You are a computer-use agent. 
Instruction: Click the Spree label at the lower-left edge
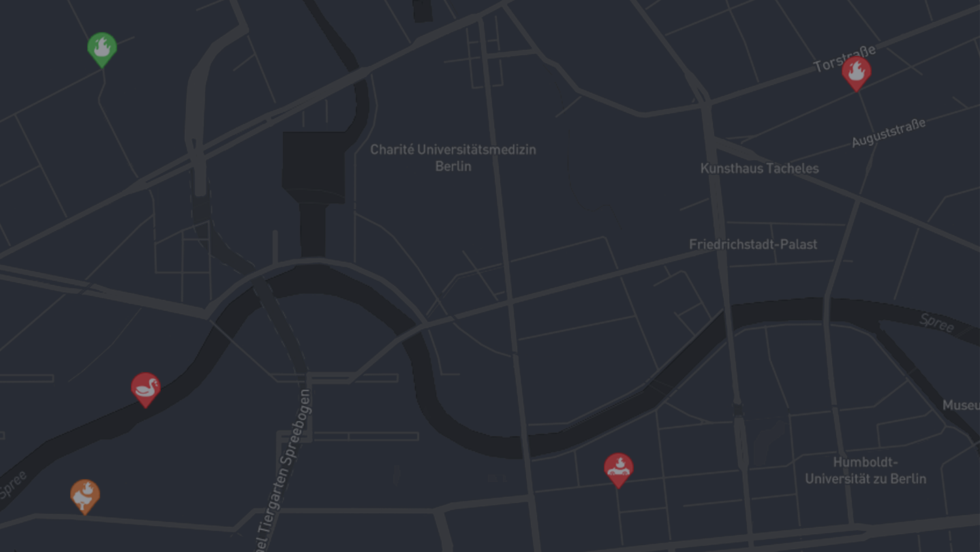click(x=14, y=484)
